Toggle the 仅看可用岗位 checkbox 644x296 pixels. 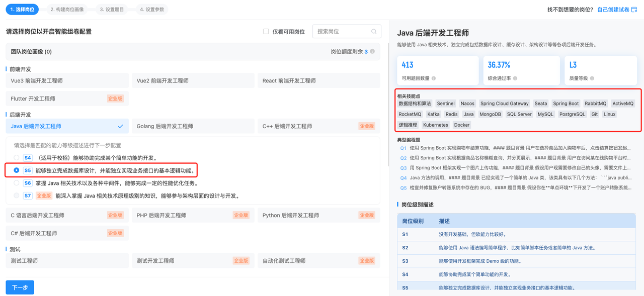click(266, 32)
